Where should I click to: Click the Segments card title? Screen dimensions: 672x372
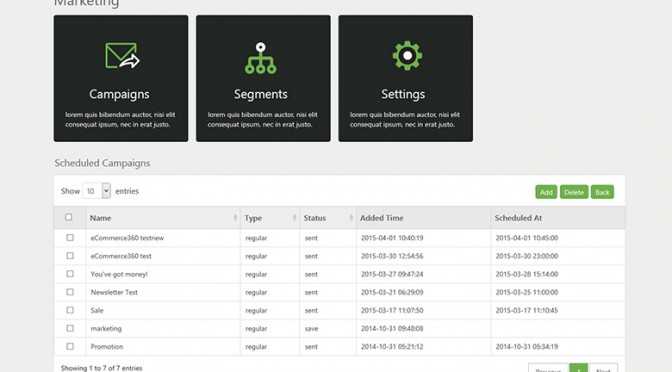[261, 94]
